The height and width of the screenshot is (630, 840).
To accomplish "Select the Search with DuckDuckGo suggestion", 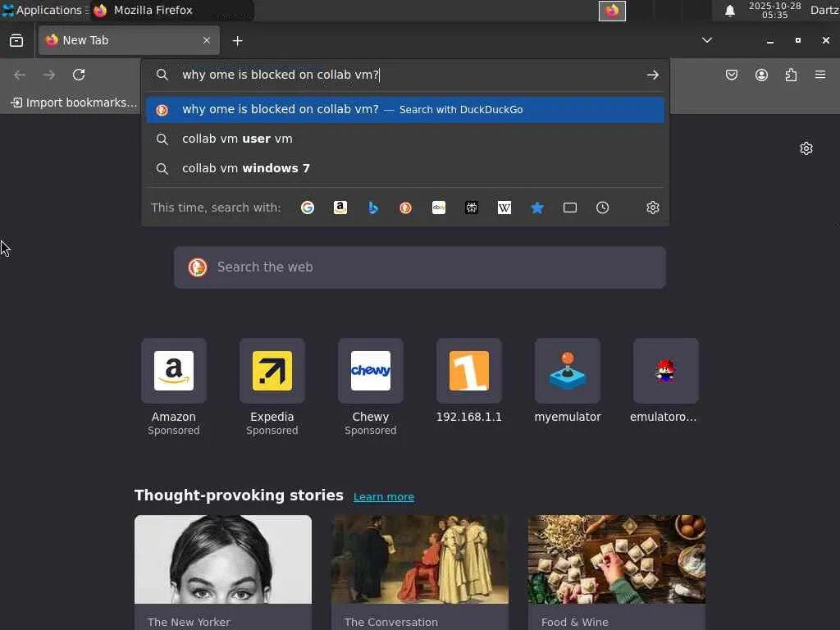I will tap(405, 110).
